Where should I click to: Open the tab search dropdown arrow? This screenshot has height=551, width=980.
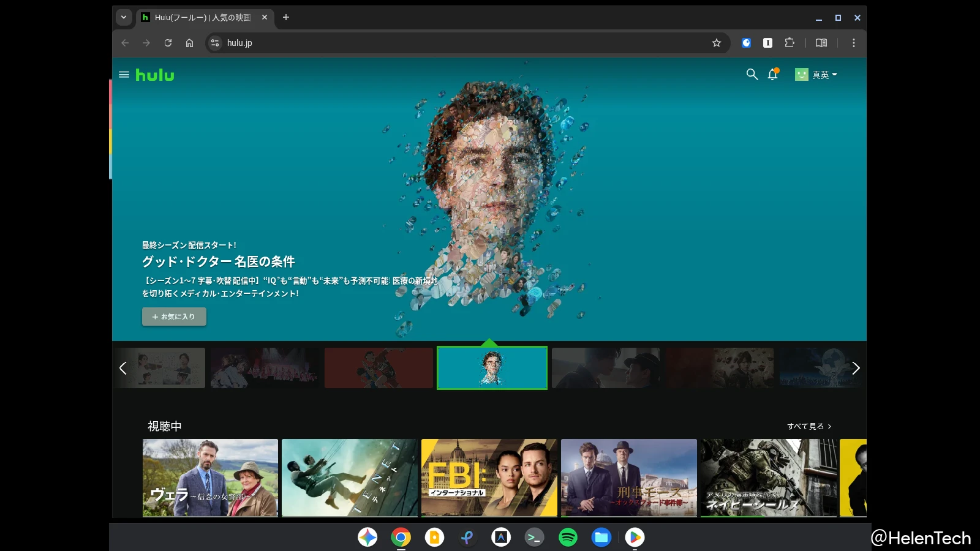tap(124, 17)
